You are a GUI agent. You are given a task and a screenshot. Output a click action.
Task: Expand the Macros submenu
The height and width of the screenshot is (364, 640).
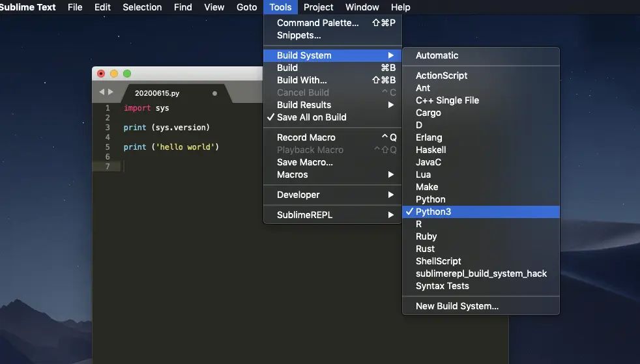coord(332,175)
